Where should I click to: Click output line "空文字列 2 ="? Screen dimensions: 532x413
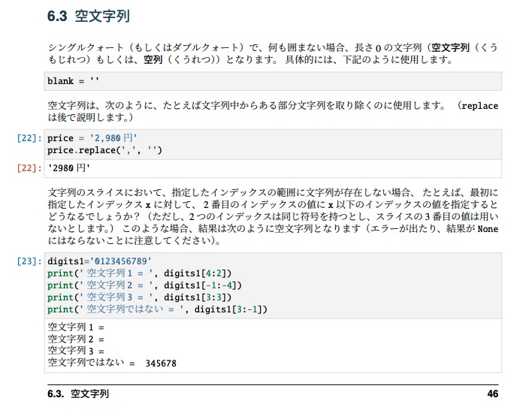(76, 339)
